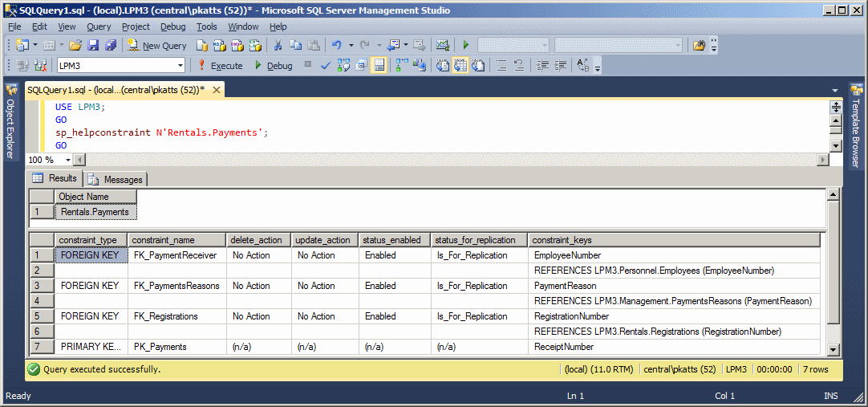Select Results to Grid mode
The image size is (868, 407).
460,66
